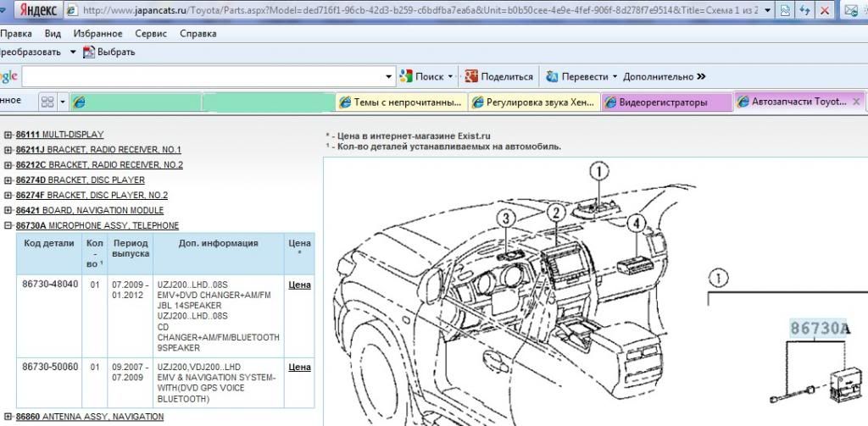Open the 86730A MICROPHONE ASSY, TELEPHONE link
The width and height of the screenshot is (868, 426).
97,226
